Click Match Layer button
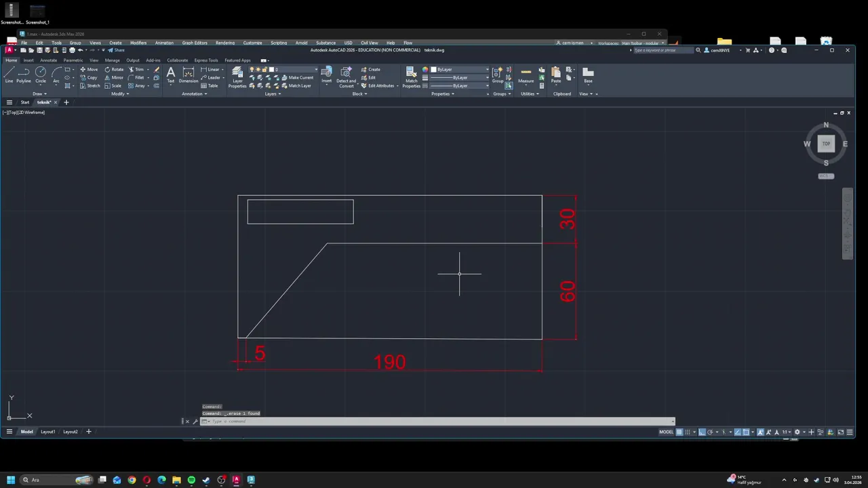This screenshot has width=868, height=488. pos(295,85)
